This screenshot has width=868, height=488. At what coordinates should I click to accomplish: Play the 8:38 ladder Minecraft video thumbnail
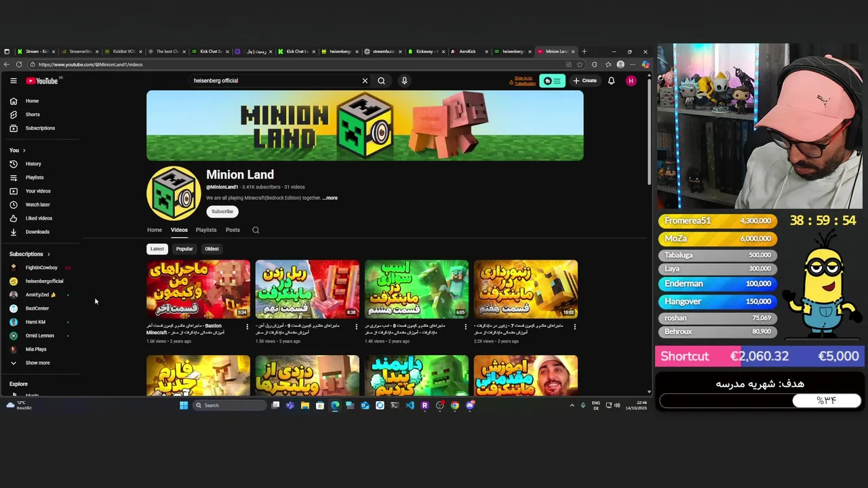click(x=307, y=289)
